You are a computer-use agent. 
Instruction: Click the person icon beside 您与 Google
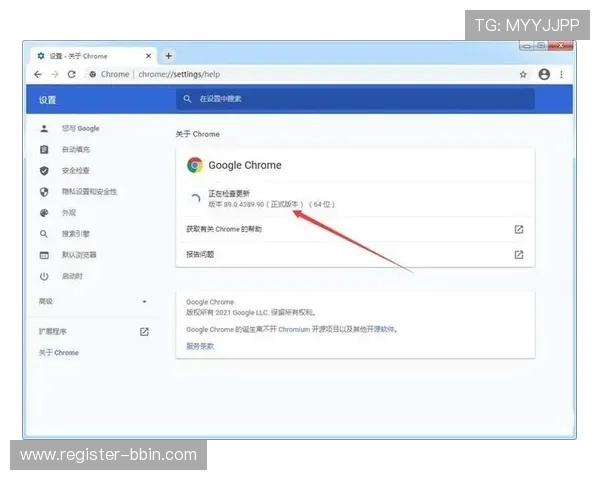(x=44, y=129)
